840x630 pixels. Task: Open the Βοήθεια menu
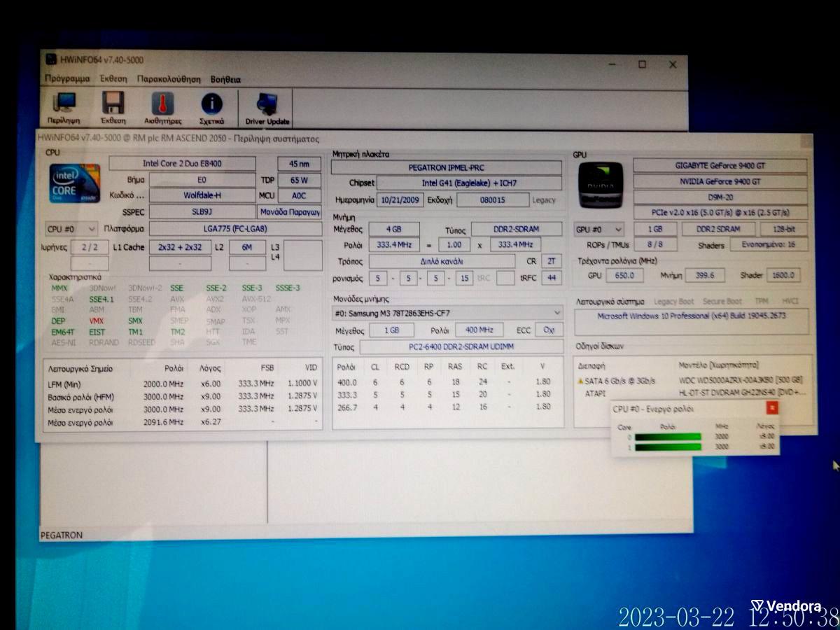(x=225, y=79)
